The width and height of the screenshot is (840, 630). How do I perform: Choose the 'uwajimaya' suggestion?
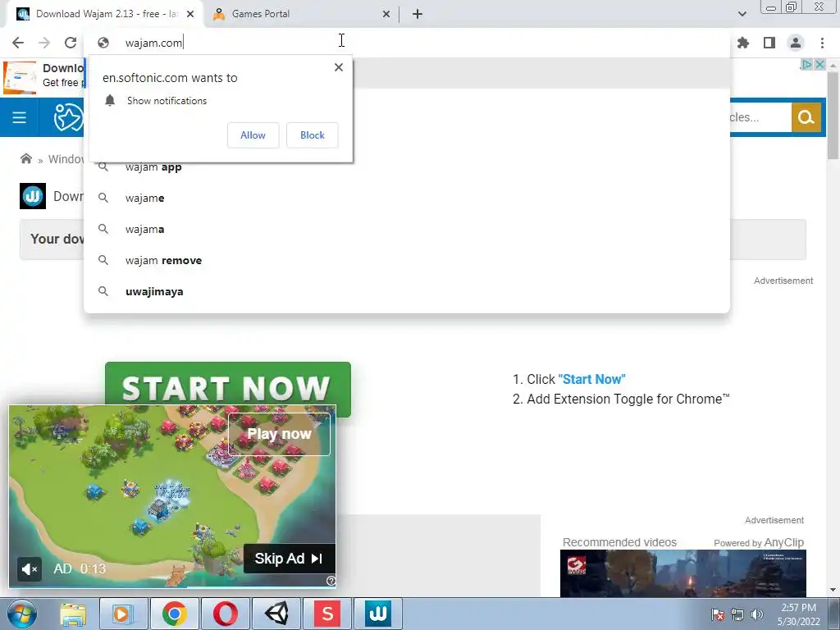coord(407,291)
